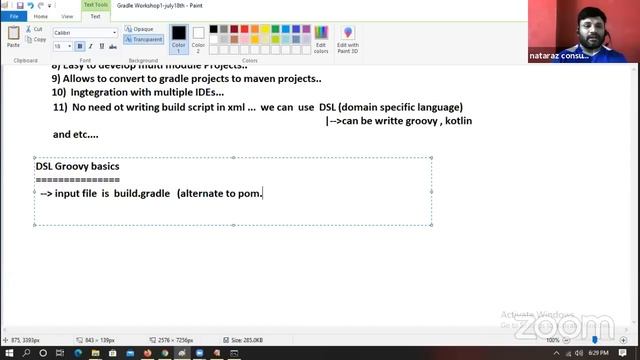Open Windows taskbar Search

click(26, 353)
